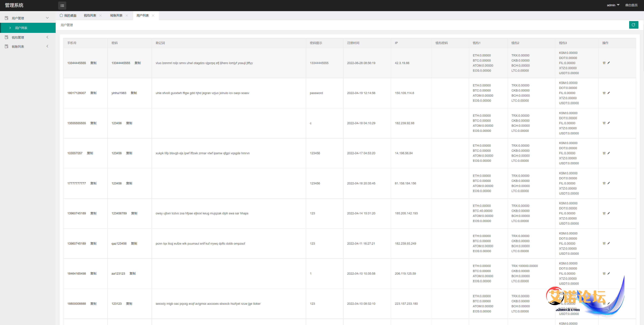The width and height of the screenshot is (644, 325).
Task: Edit the 2022-04-11 user row pencil icon
Action: pyautogui.click(x=609, y=243)
